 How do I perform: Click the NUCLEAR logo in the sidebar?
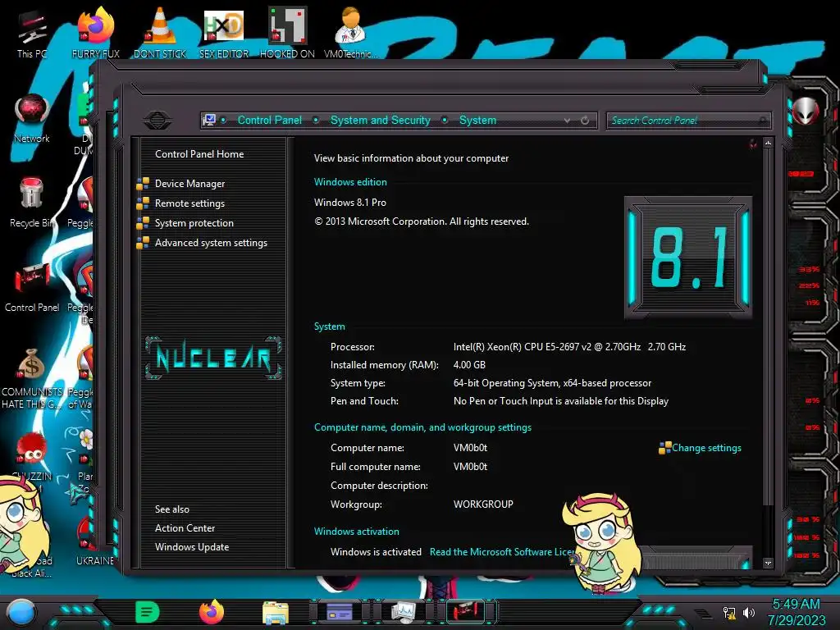pyautogui.click(x=213, y=358)
